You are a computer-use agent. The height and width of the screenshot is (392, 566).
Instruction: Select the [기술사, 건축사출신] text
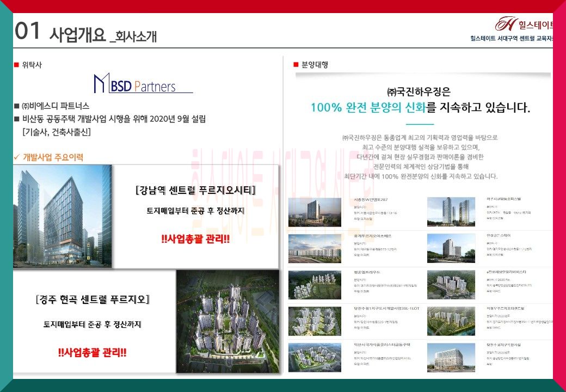pyautogui.click(x=57, y=132)
